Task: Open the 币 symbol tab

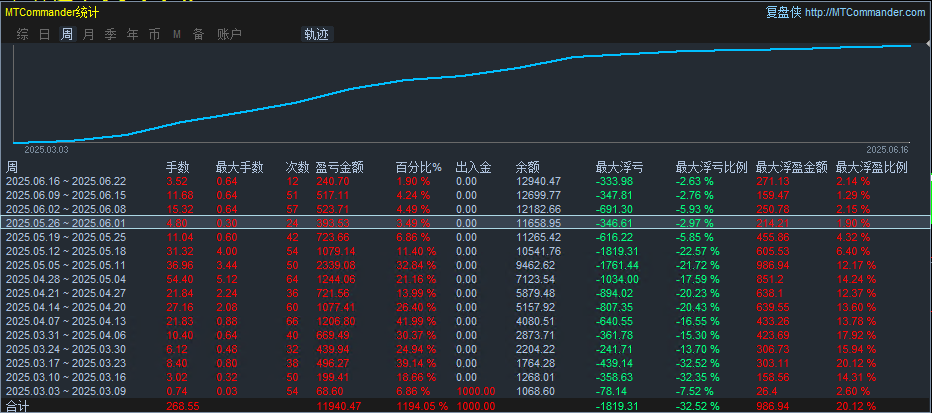Action: tap(155, 34)
